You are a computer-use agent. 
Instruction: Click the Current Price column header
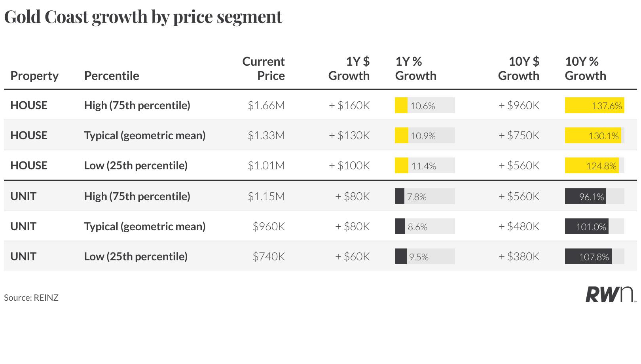[264, 68]
